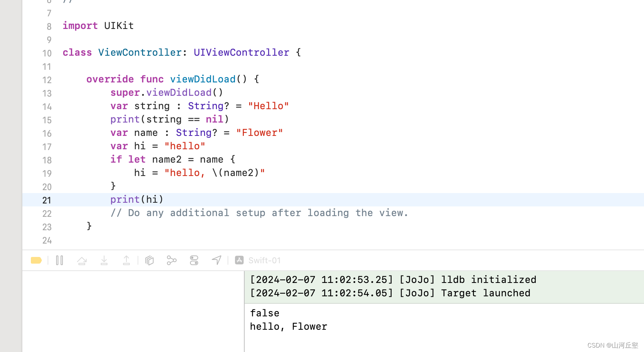Click line number 21 in gutter
The image size is (644, 352).
[46, 200]
